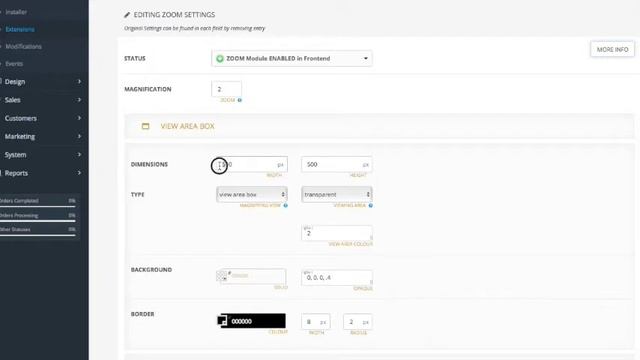640x360 pixels.
Task: Expand the Sales menu chevron
Action: (x=79, y=100)
